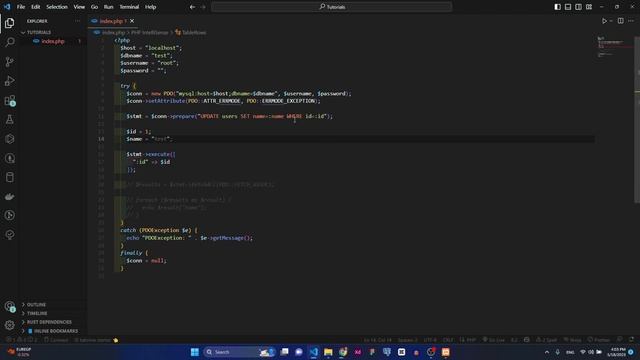Click the Tutorials command center search box
Viewport: 640px width, 360px height.
tap(332, 7)
